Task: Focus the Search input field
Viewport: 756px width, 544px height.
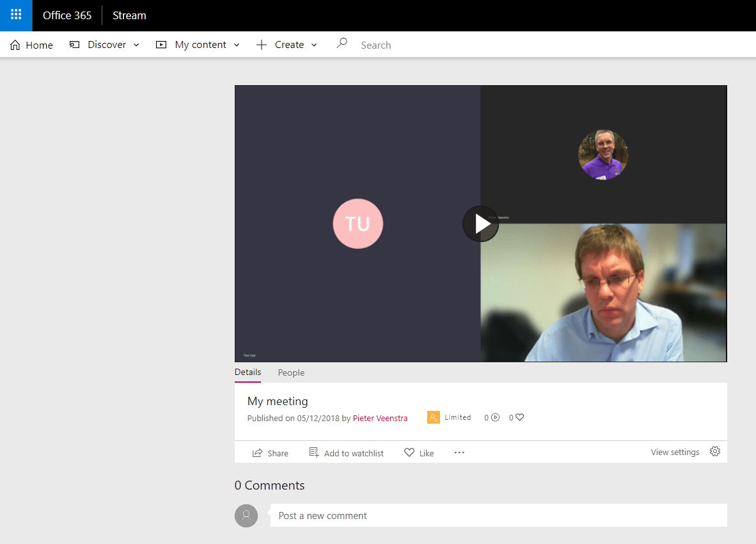Action: tap(375, 45)
